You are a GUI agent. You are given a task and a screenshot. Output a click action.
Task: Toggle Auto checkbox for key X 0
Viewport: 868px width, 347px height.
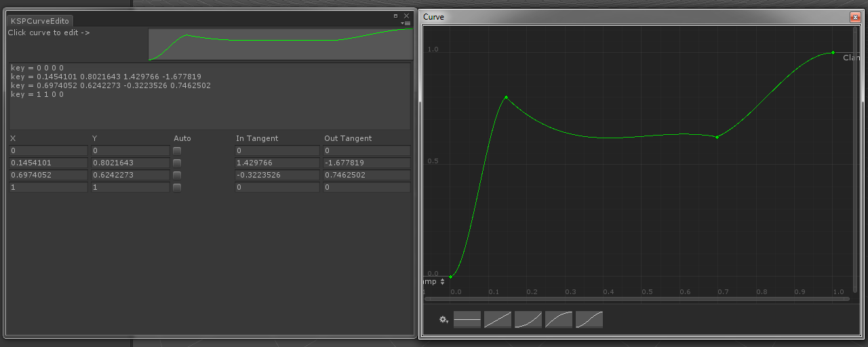(x=177, y=150)
